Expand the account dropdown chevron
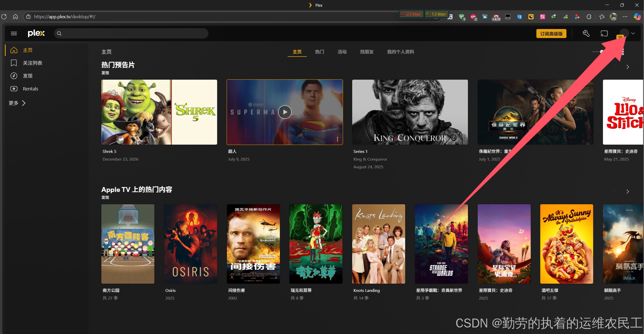The width and height of the screenshot is (644, 334). (x=633, y=33)
